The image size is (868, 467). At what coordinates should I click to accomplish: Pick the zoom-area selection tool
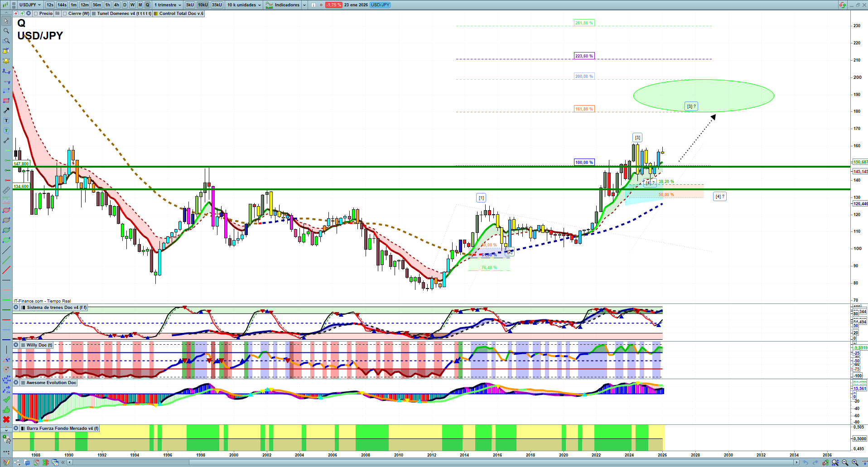(6, 41)
